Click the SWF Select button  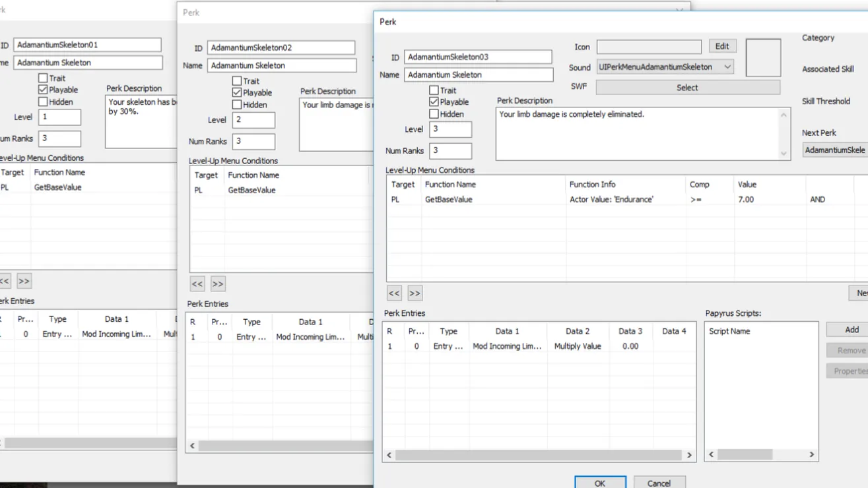[x=688, y=87]
